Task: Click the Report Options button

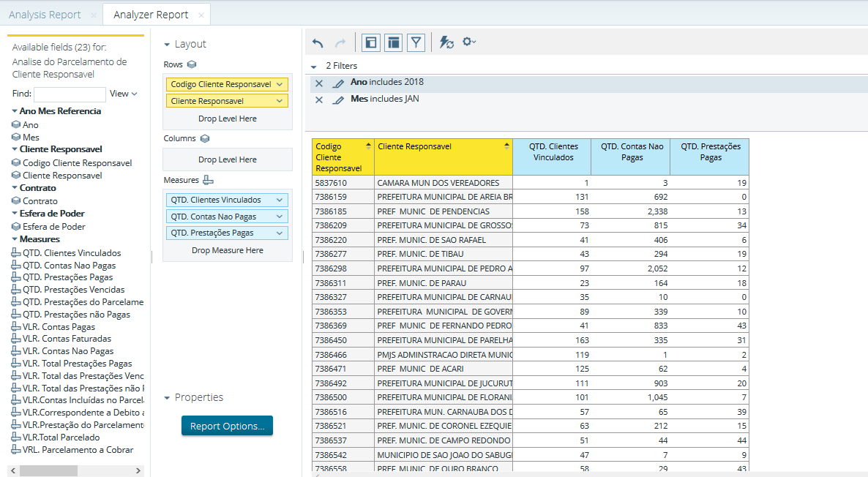Action: (x=227, y=426)
